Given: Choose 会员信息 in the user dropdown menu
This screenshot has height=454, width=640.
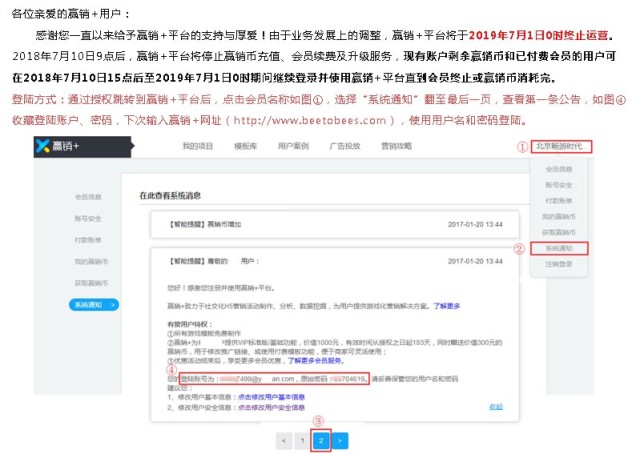Looking at the screenshot, I should tap(559, 169).
